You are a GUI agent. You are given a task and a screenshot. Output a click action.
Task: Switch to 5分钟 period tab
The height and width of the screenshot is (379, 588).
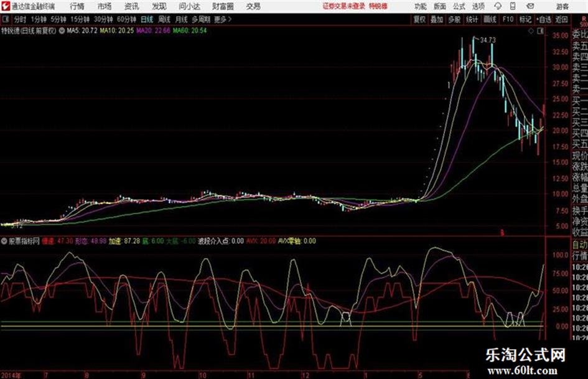click(58, 19)
